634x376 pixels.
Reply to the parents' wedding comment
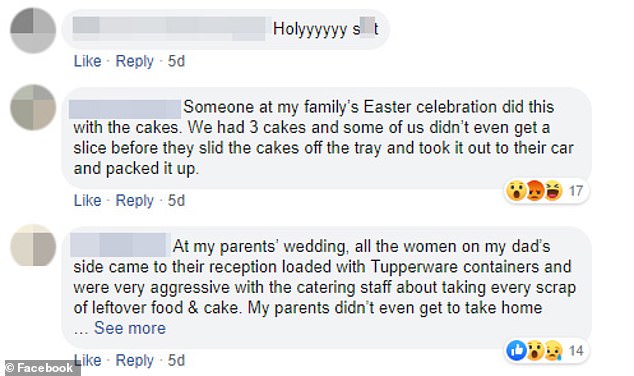(x=135, y=361)
